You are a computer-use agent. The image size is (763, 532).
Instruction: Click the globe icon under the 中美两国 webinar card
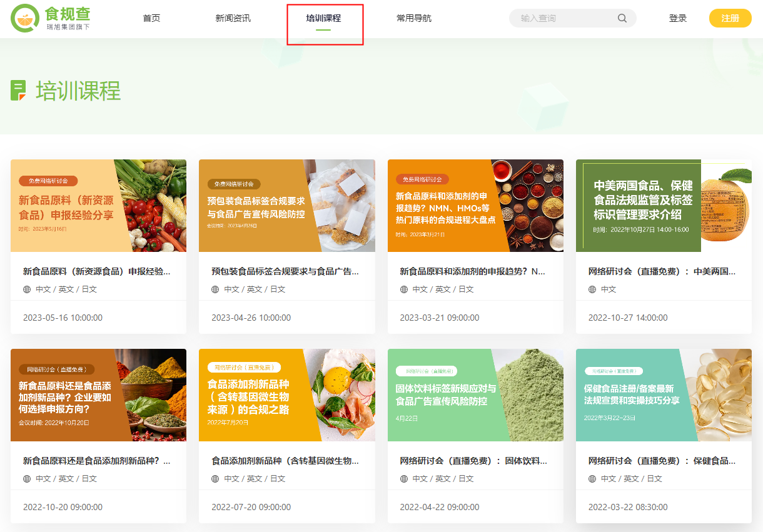pyautogui.click(x=590, y=289)
